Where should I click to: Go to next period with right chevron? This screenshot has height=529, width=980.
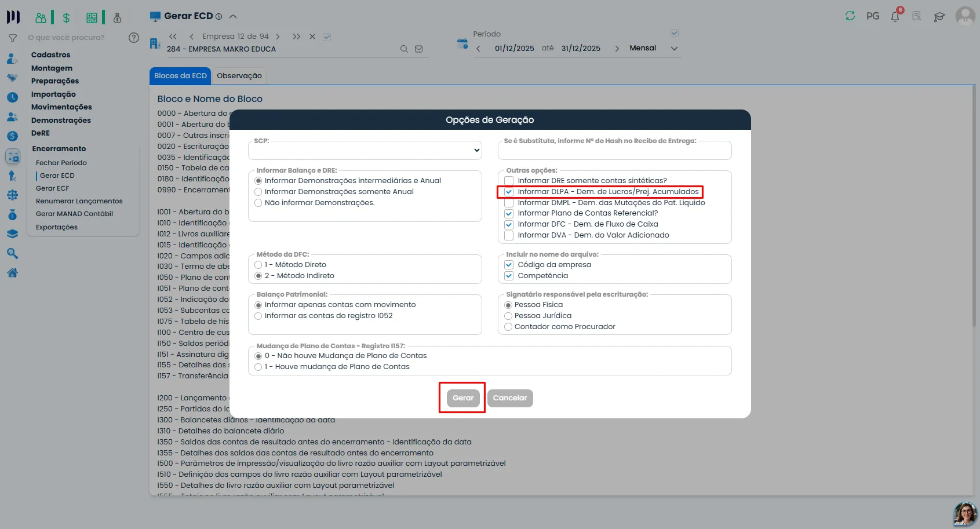coord(617,49)
